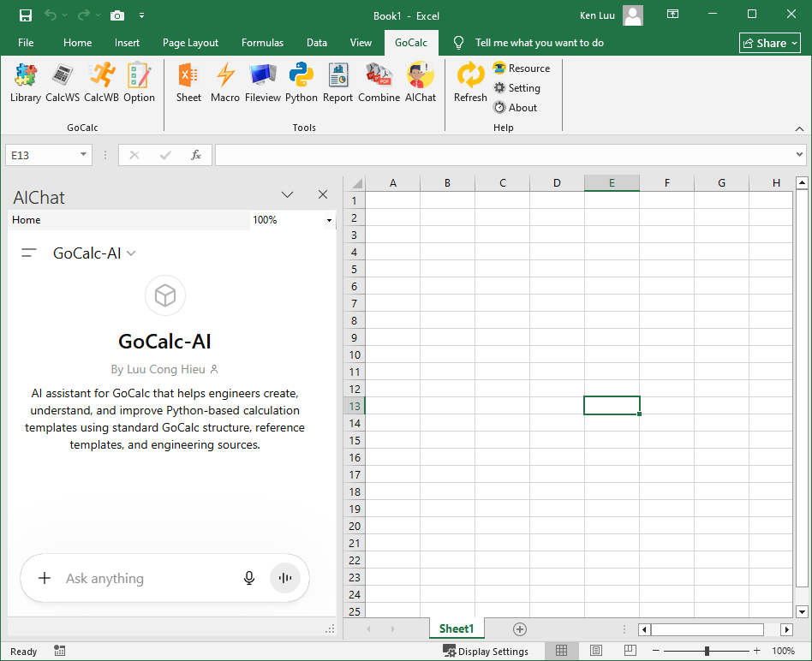Click the Combine PDF tool
Screen dimensions: 812x661
pos(379,82)
